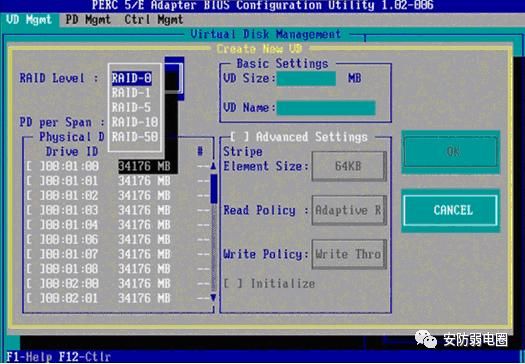Image resolution: width=525 pixels, height=364 pixels.
Task: Check physical drive 00:02:01
Action: (x=34, y=298)
